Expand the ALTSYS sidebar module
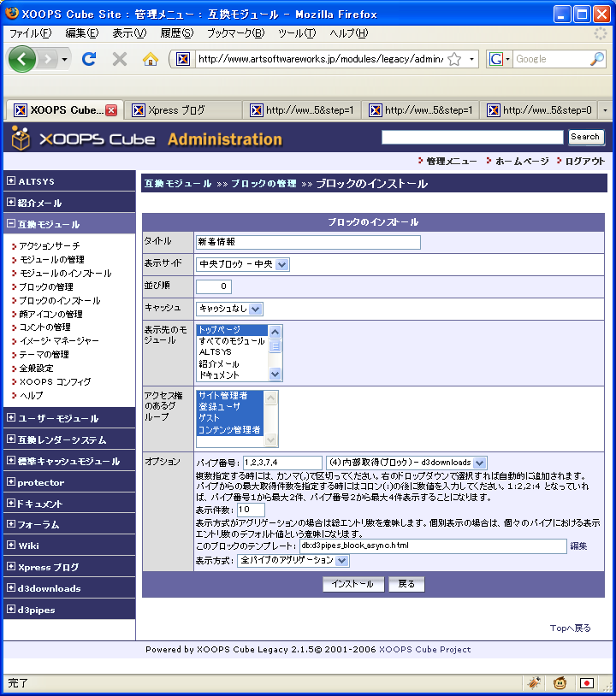The height and width of the screenshot is (696, 616). click(x=10, y=181)
